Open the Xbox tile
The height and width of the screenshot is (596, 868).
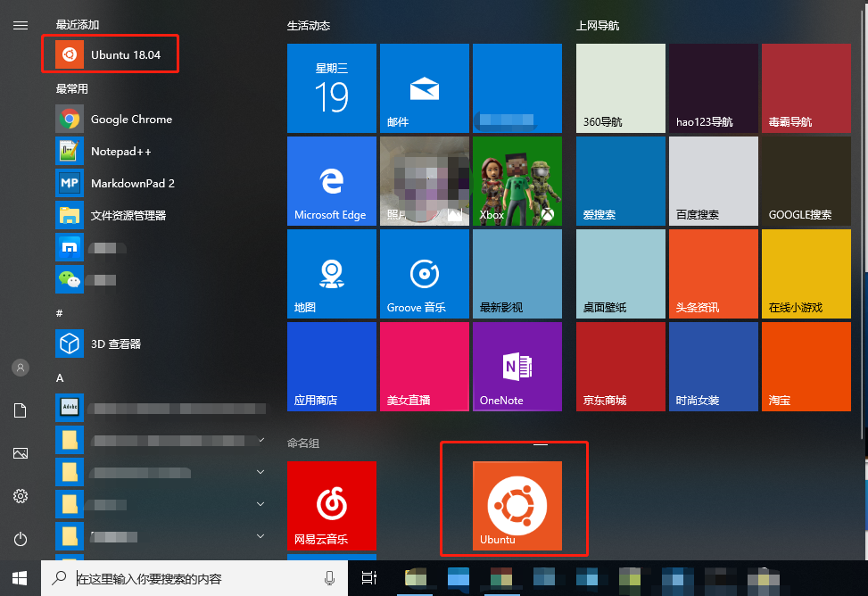pyautogui.click(x=517, y=181)
